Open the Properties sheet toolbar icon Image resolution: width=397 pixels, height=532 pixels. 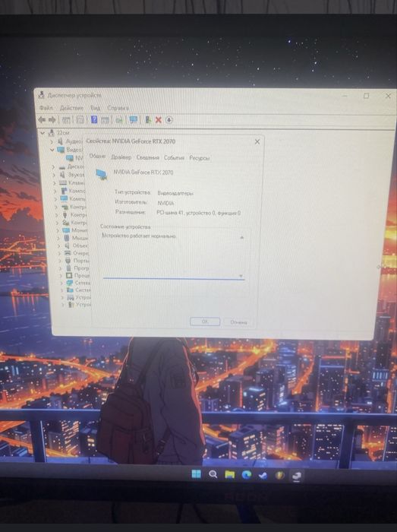[x=80, y=120]
